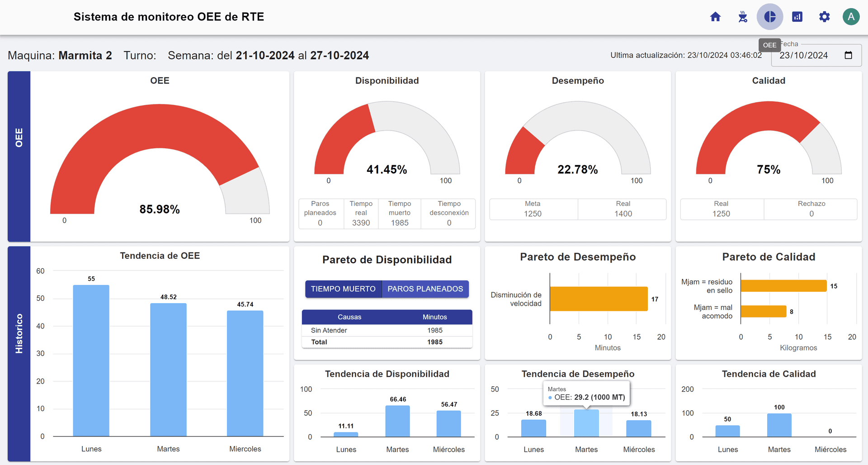Open the calendar icon in the Fecha field

[x=849, y=55]
